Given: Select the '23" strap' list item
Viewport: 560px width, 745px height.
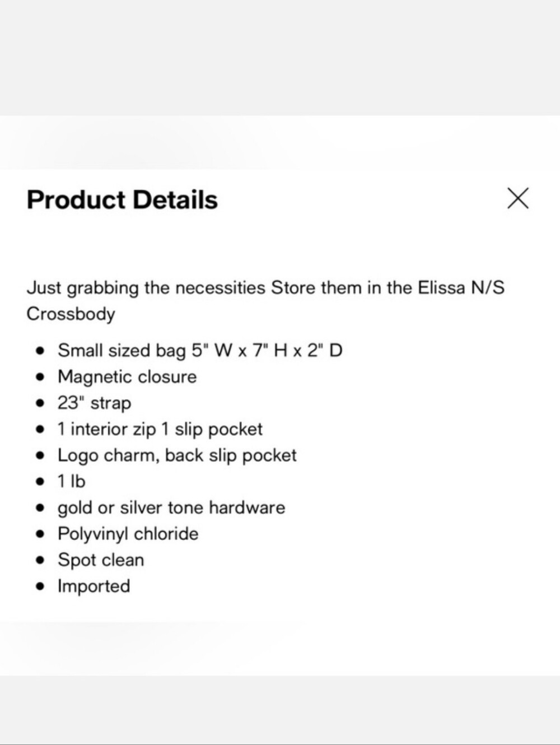Looking at the screenshot, I should click(94, 403).
